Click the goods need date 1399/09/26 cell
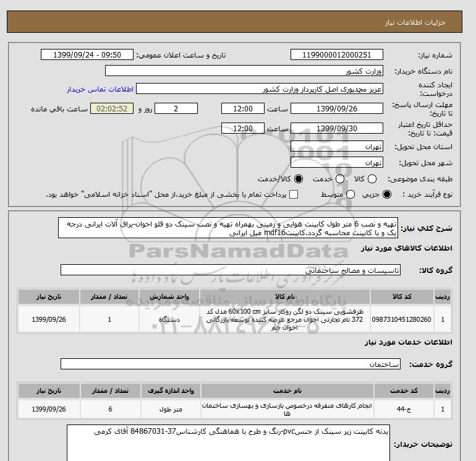This screenshot has height=461, width=476. click(49, 319)
